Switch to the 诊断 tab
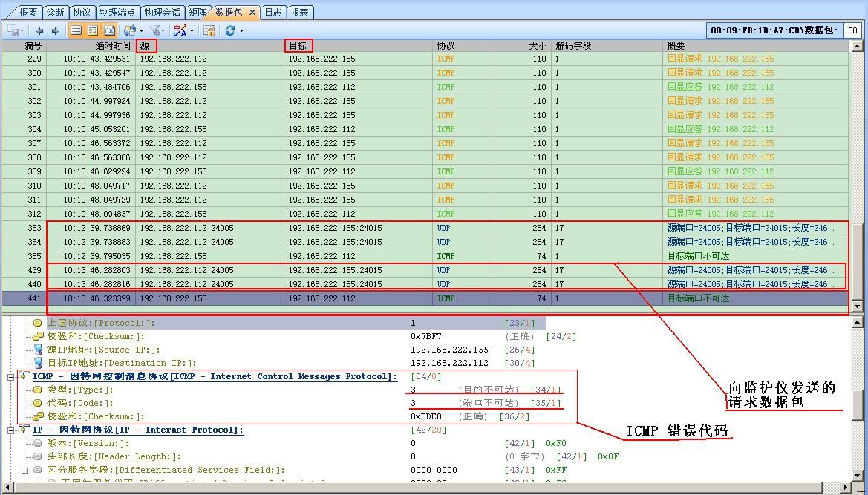 (x=55, y=13)
